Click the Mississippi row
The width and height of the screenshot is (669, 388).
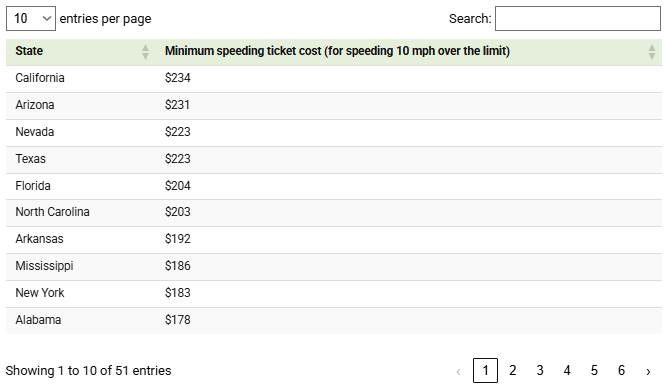(x=334, y=266)
